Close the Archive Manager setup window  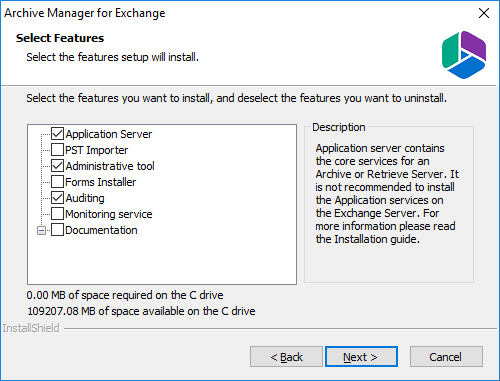click(x=484, y=13)
